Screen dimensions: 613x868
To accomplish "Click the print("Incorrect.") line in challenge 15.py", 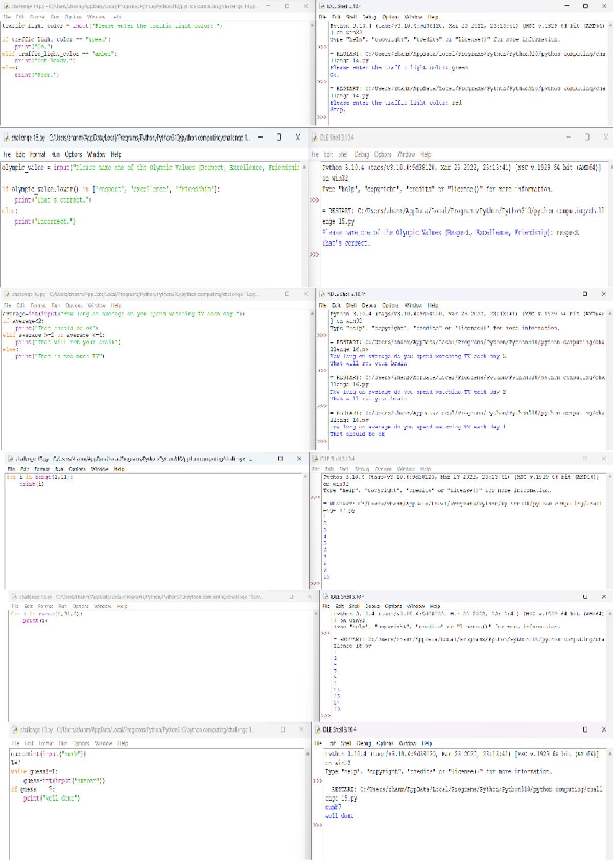I will (45, 221).
